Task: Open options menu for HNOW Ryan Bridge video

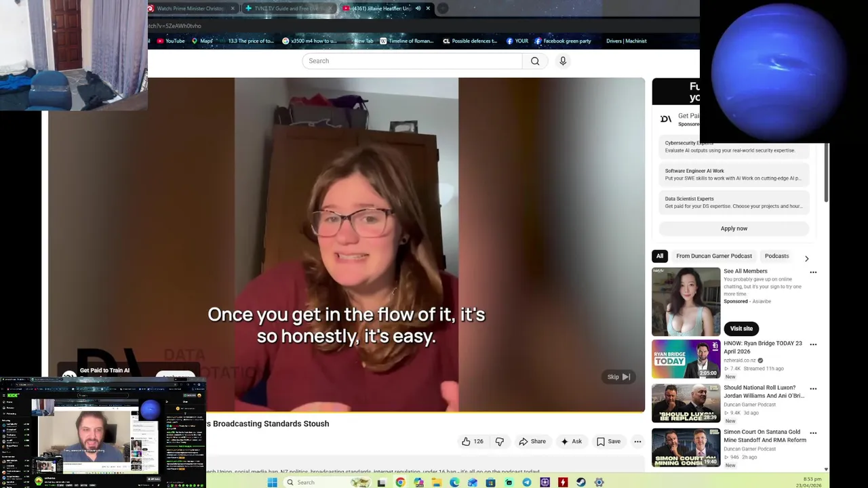Action: point(813,344)
